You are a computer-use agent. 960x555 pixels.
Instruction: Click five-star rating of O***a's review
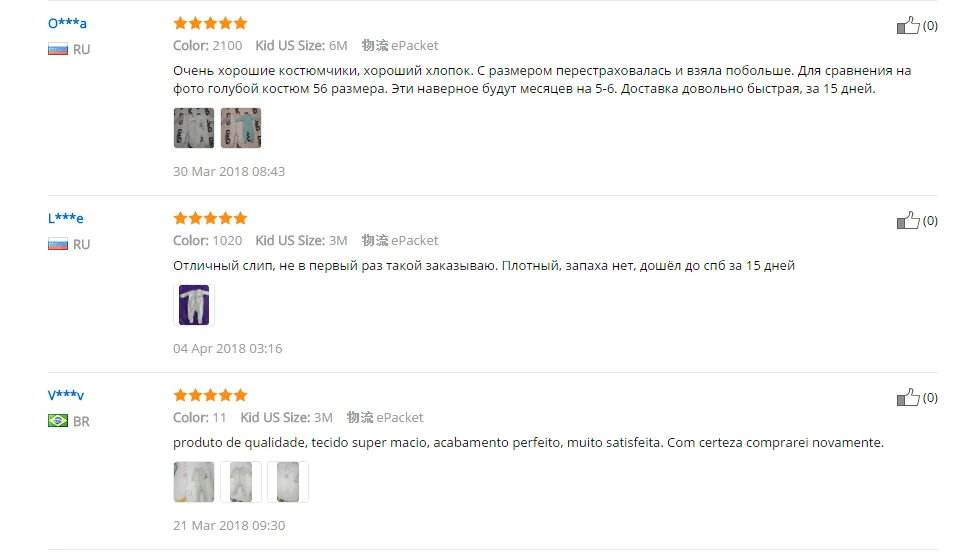click(210, 23)
